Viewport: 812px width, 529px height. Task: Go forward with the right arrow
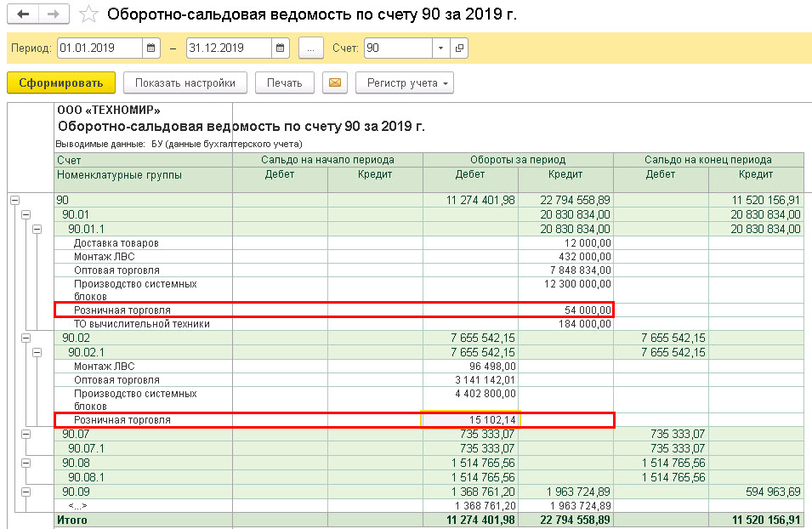(54, 14)
